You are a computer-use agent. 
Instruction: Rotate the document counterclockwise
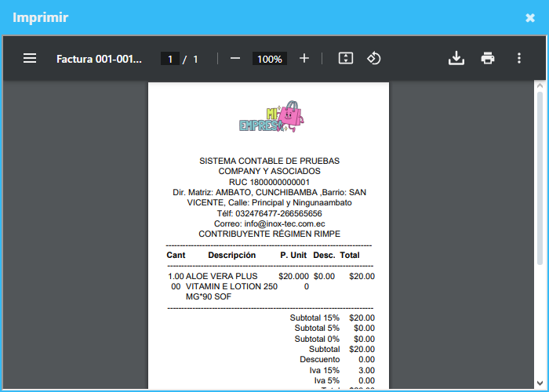(373, 59)
